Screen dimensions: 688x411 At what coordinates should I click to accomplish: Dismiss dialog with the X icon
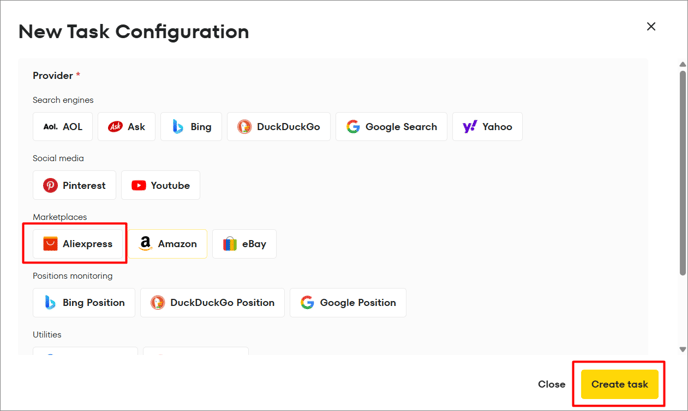pos(651,27)
